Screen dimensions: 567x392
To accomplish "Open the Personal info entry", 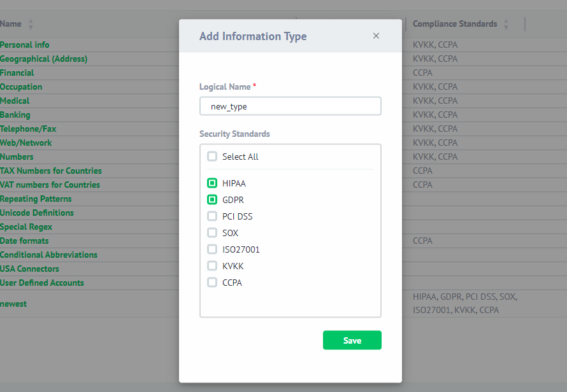I will (25, 45).
